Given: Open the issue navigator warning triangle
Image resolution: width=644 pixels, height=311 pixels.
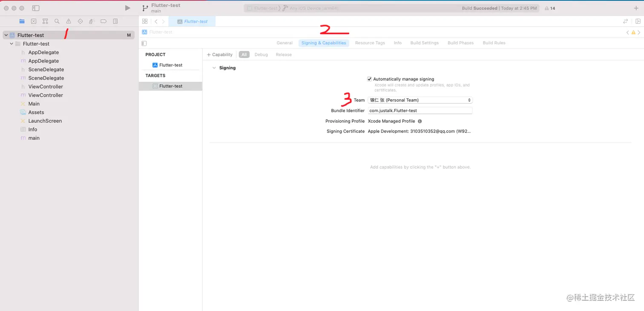Looking at the screenshot, I should click(x=69, y=21).
